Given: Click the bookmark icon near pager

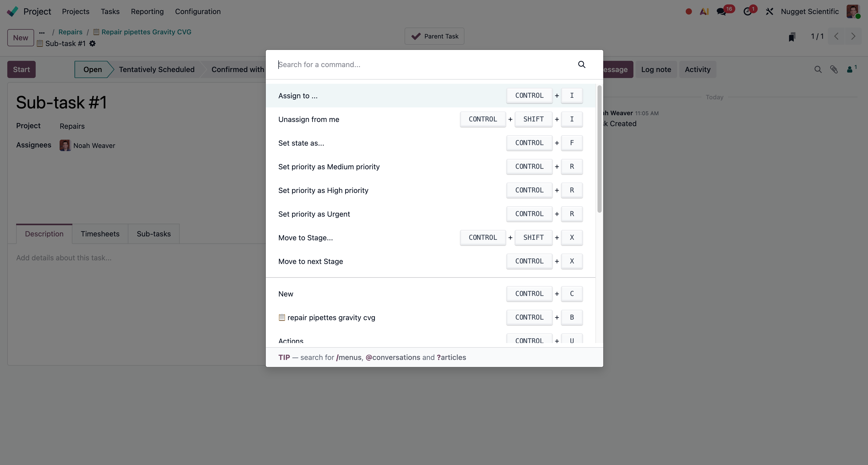Looking at the screenshot, I should [x=792, y=37].
